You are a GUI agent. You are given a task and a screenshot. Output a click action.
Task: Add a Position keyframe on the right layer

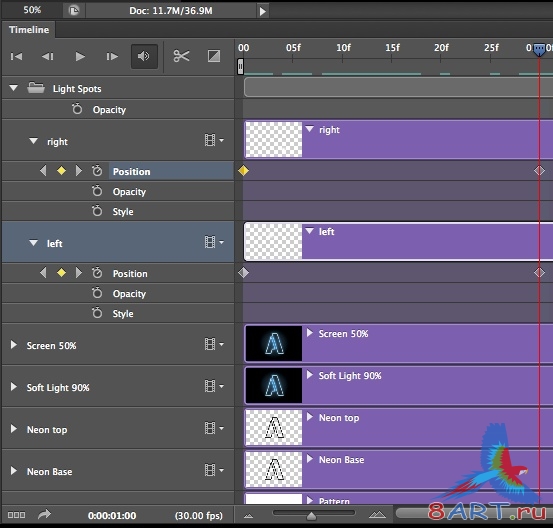(61, 171)
